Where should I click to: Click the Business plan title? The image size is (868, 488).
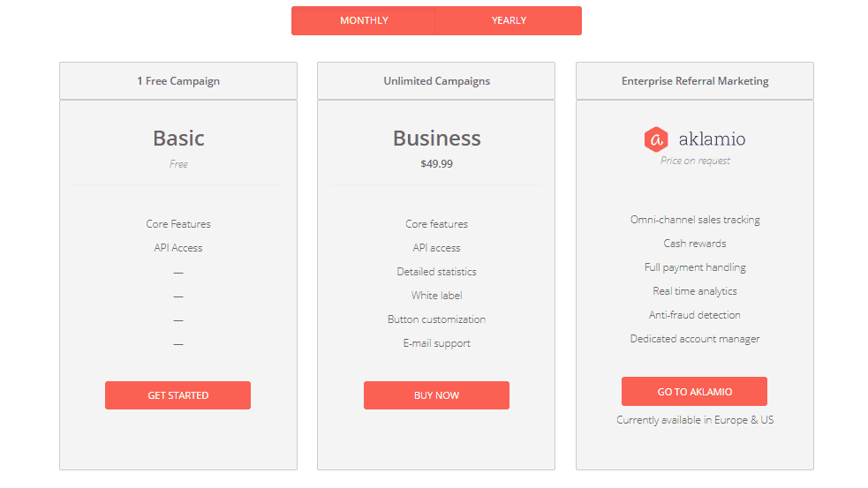tap(437, 138)
